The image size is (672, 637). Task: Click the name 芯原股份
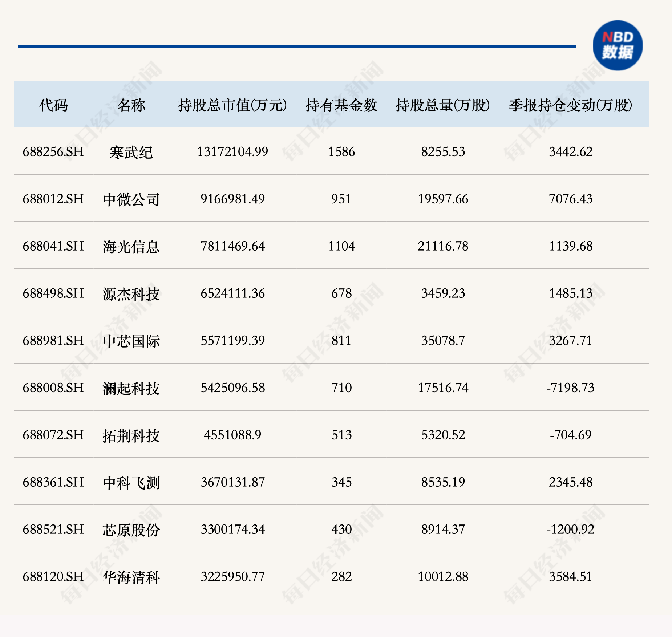coord(131,530)
